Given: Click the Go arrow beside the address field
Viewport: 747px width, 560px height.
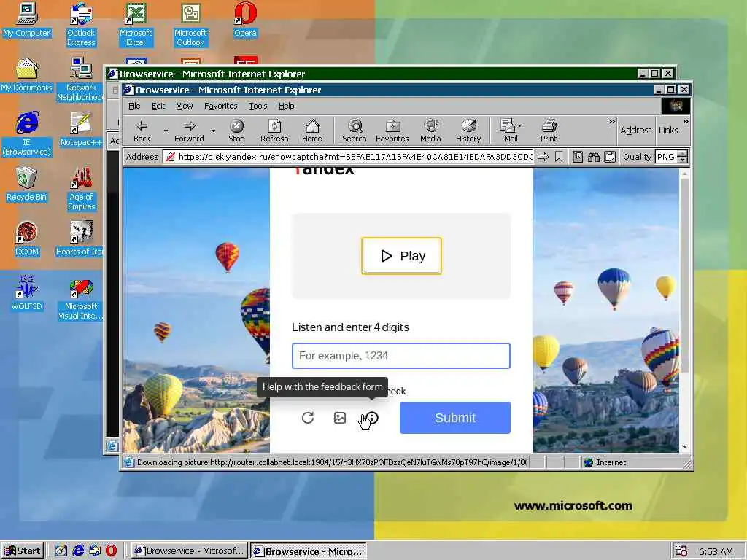Looking at the screenshot, I should [x=543, y=157].
